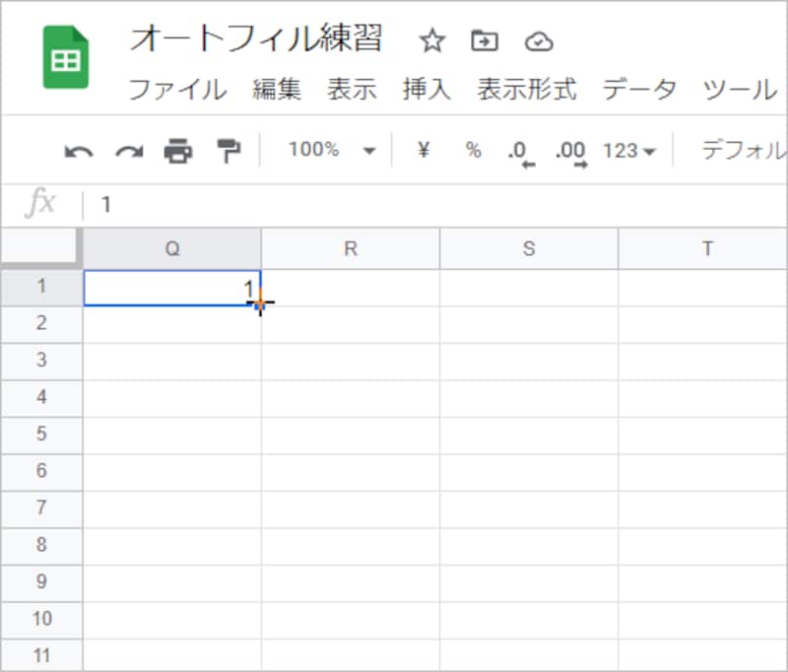Open the デフォルト font dropdown
This screenshot has height=672, width=788.
[x=748, y=148]
